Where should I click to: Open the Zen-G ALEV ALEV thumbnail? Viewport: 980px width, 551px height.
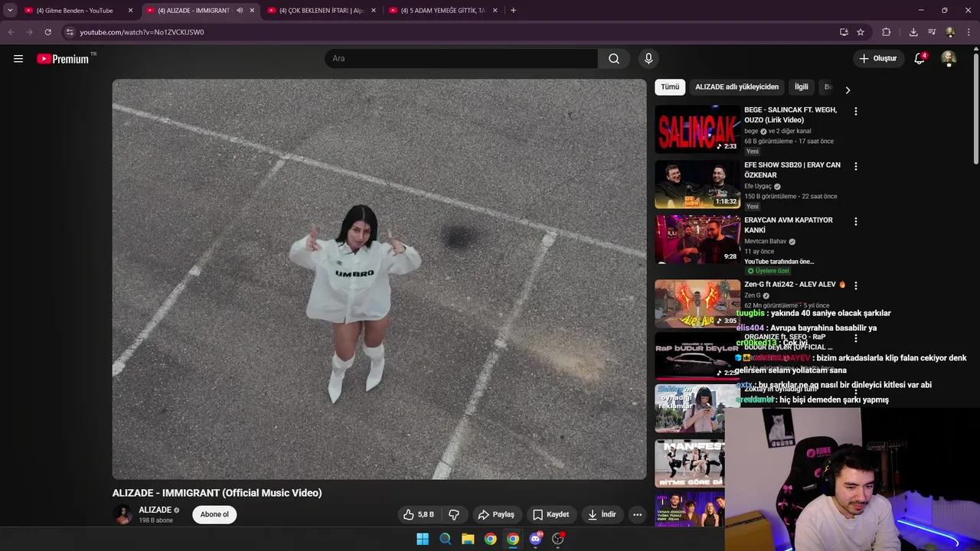tap(697, 303)
